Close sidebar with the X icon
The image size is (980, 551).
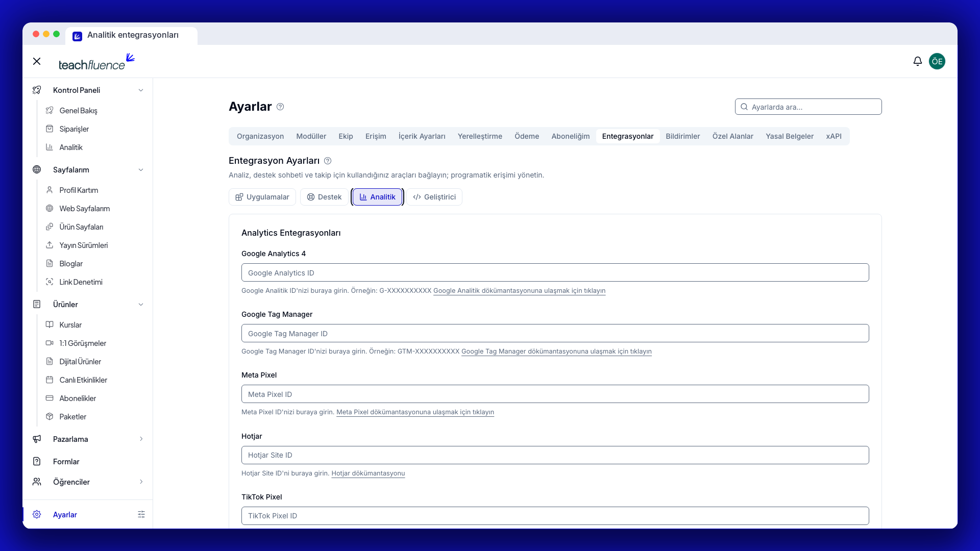(37, 61)
